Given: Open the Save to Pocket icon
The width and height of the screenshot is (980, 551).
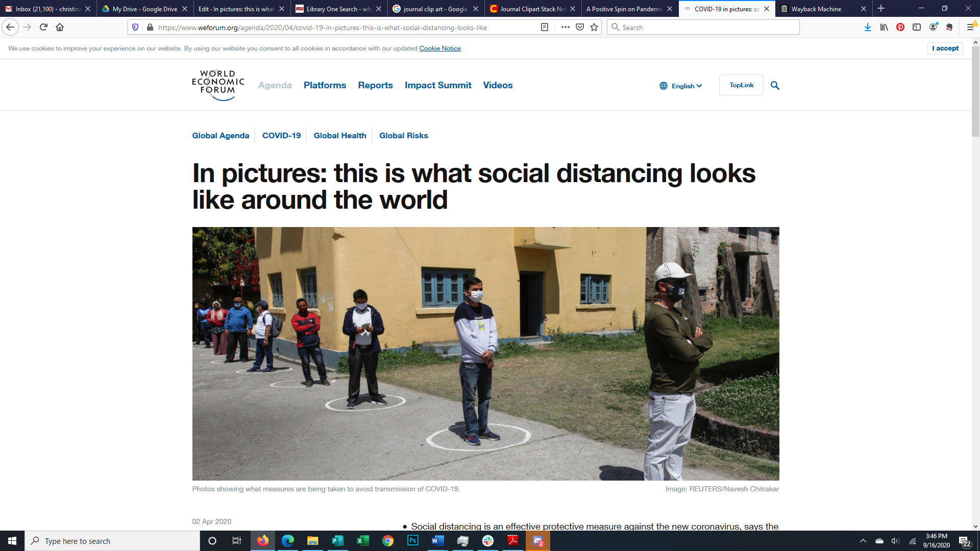Looking at the screenshot, I should coord(580,27).
